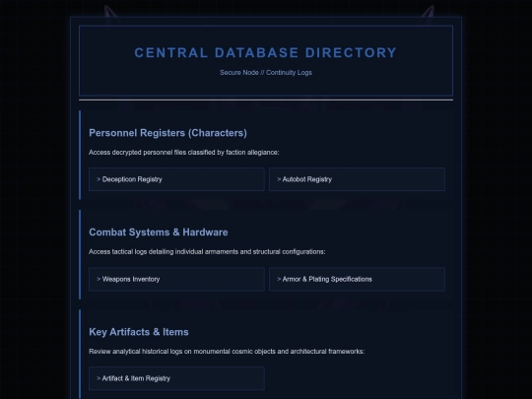The width and height of the screenshot is (532, 399).
Task: Click the Key Artifacts & Items heading
Action: pyautogui.click(x=139, y=332)
